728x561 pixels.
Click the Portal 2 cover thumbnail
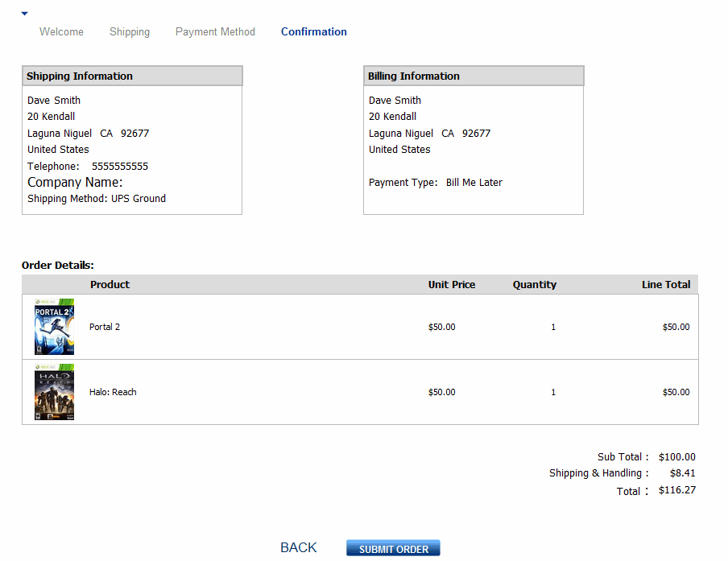tap(54, 327)
